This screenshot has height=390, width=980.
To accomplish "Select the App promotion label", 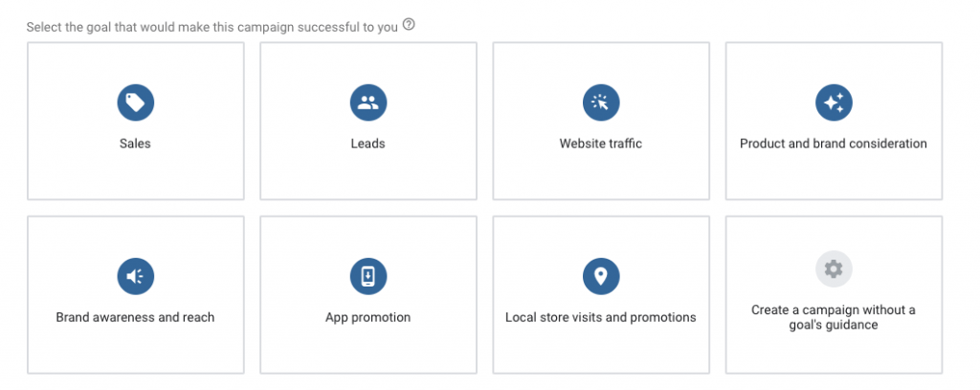I will coord(367,317).
